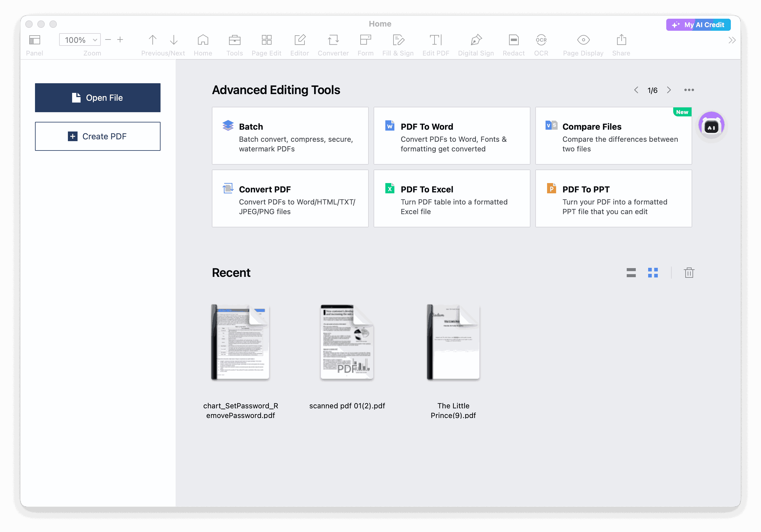Open Page Display eye icon
This screenshot has height=532, width=761.
(x=583, y=40)
